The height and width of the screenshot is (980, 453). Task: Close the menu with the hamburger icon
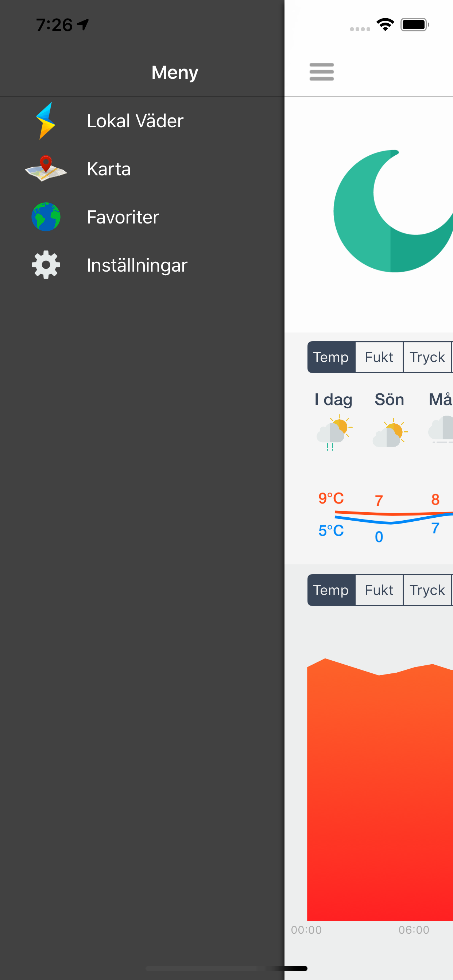[321, 72]
